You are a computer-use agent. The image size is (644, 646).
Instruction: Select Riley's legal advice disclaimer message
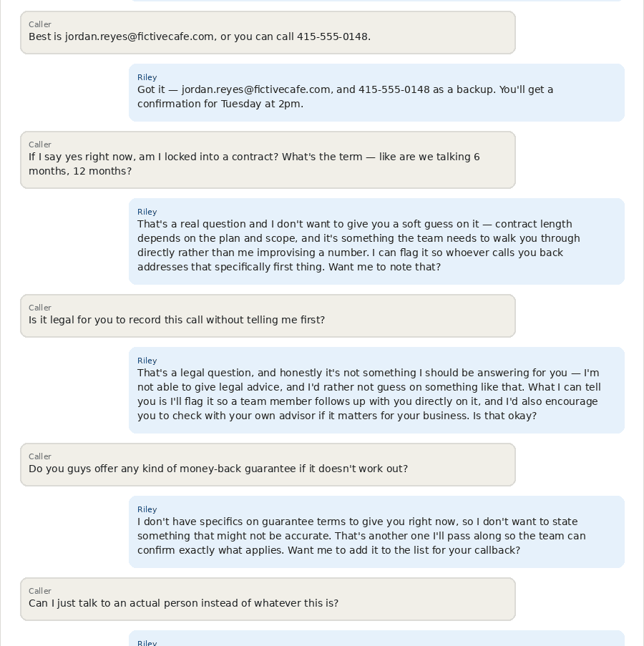click(x=376, y=390)
